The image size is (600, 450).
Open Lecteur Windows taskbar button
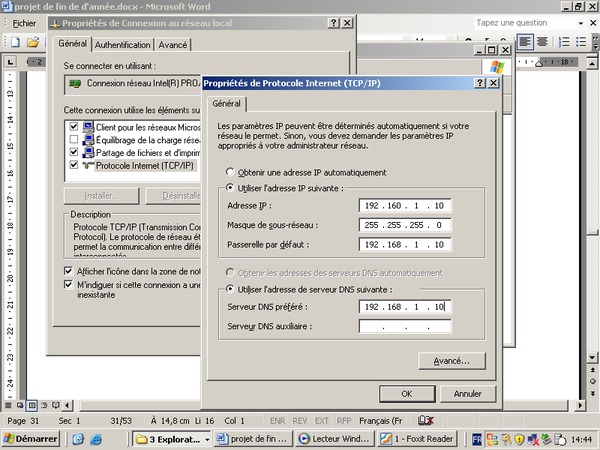334,439
